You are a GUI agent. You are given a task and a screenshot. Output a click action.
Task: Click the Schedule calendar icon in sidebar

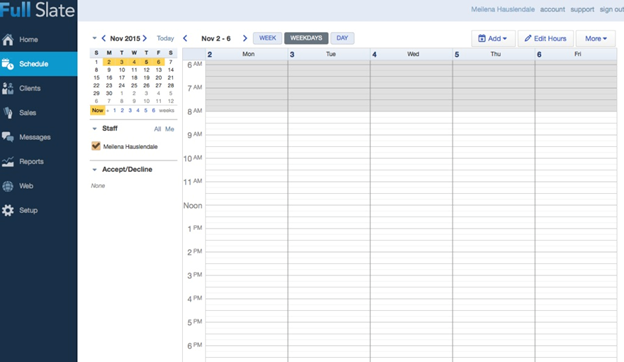pos(8,64)
